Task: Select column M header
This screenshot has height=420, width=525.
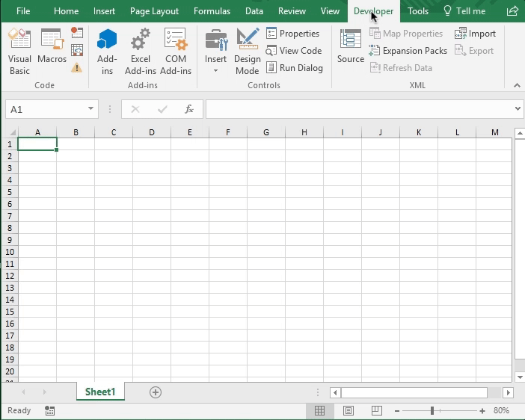Action: click(494, 132)
